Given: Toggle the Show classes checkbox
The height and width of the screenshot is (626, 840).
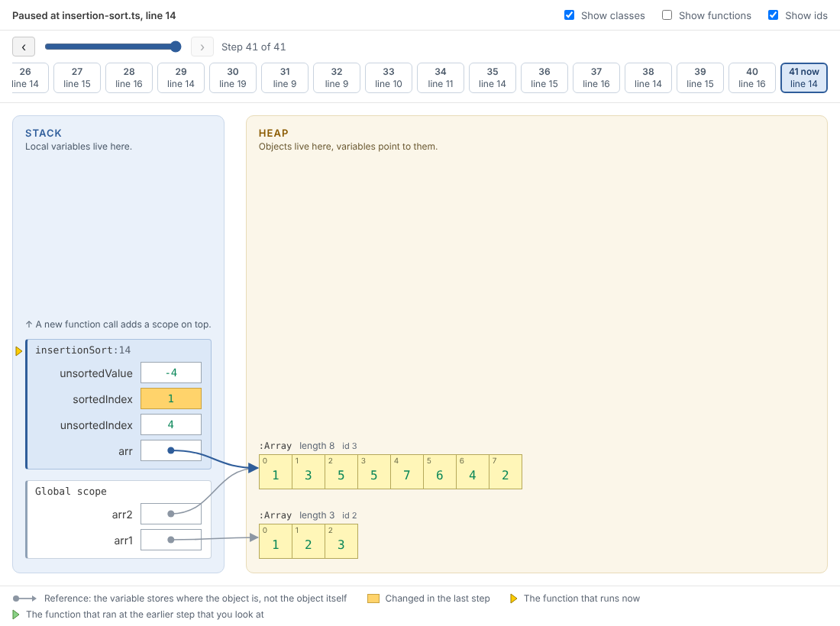Looking at the screenshot, I should pos(570,15).
